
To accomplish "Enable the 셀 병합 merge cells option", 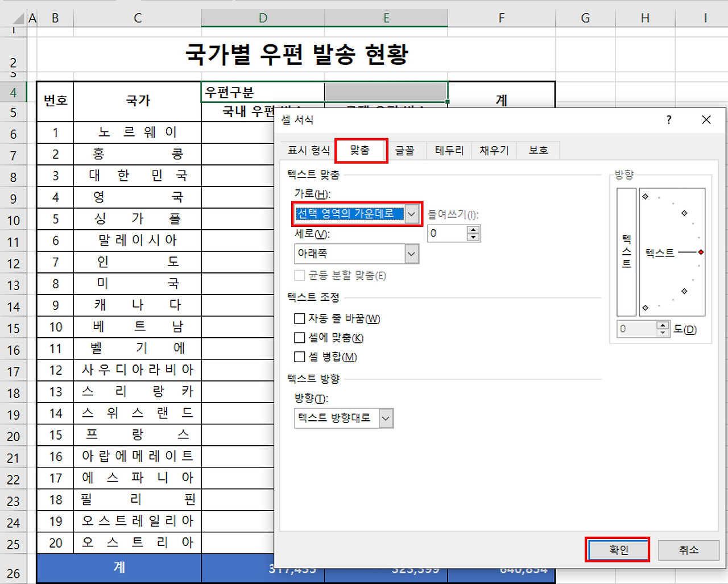I will [300, 357].
